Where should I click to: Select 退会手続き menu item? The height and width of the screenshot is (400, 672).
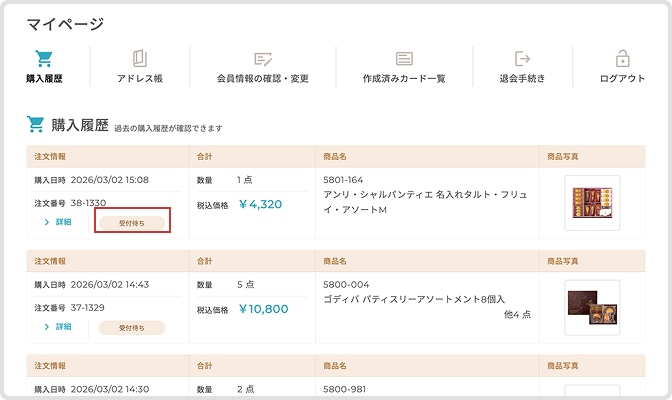(x=522, y=78)
